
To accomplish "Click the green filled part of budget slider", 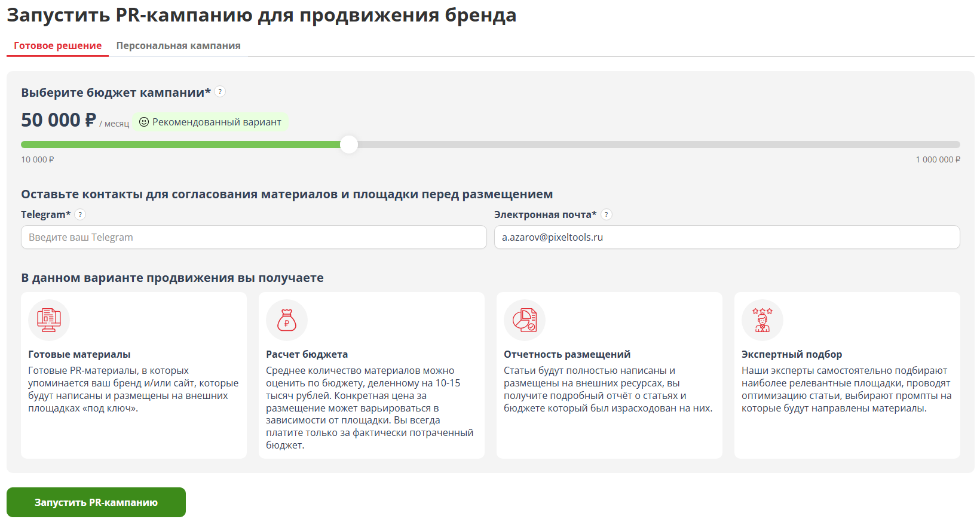I will (179, 145).
